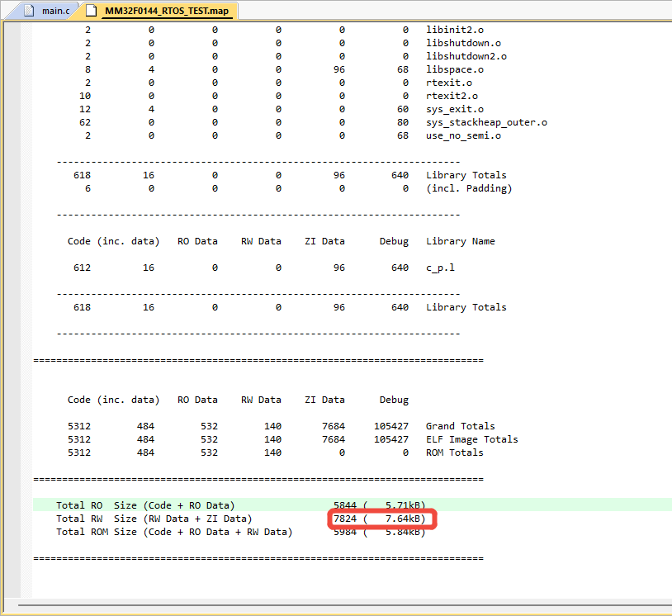Click the (incl. Padding) text
Screen dimensions: 672x616
(469, 188)
